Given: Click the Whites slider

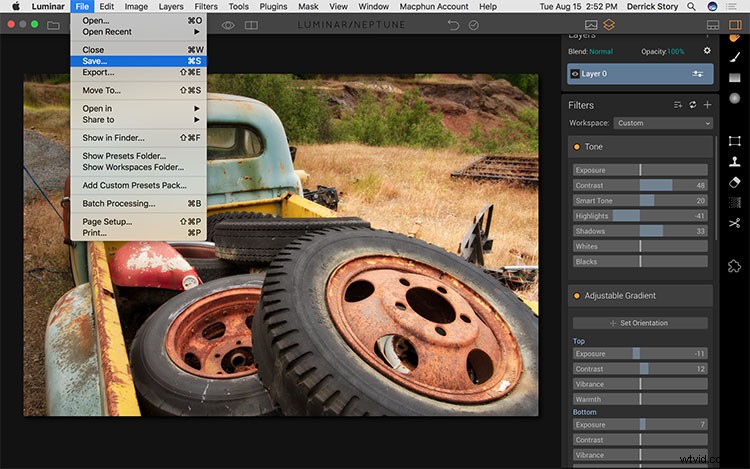Looking at the screenshot, I should tap(640, 246).
